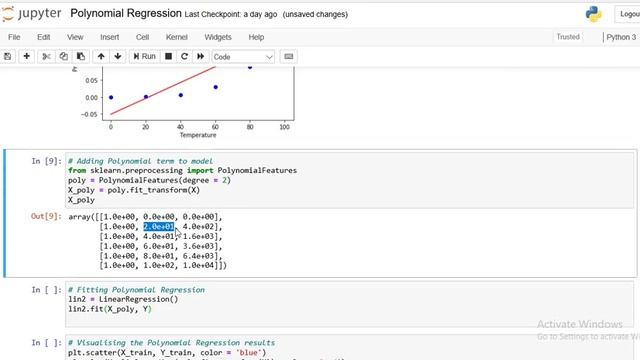Image resolution: width=640 pixels, height=360 pixels.
Task: Click the In [9] prompt label
Action: coord(47,161)
